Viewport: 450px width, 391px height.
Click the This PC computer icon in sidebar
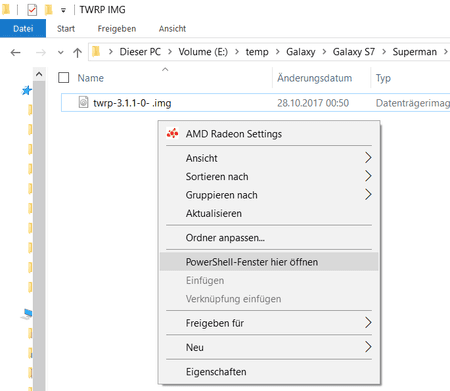27,314
